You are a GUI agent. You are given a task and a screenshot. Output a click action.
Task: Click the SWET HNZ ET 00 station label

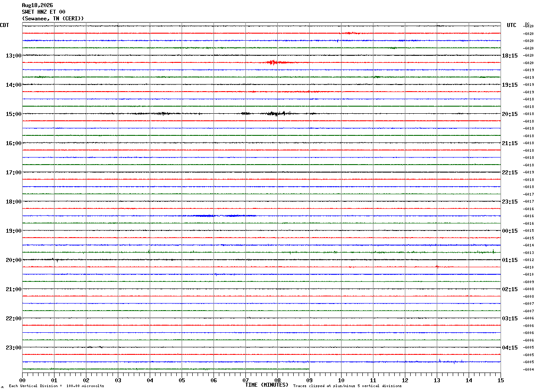coord(43,12)
